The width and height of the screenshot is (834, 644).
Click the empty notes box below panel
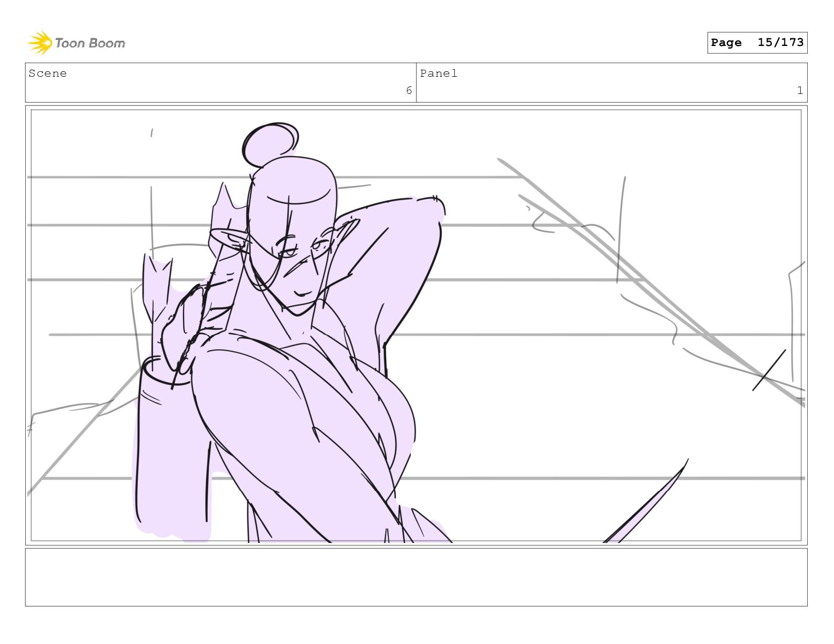[x=416, y=577]
